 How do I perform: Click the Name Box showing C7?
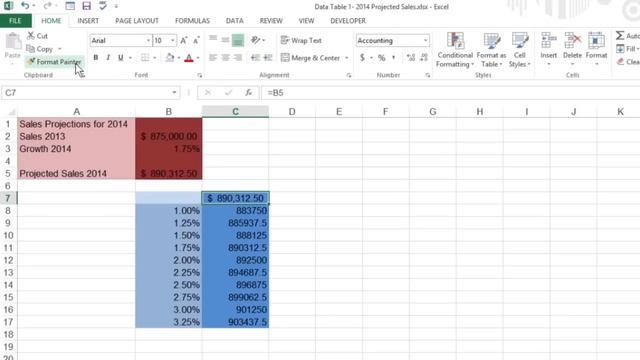pos(86,93)
